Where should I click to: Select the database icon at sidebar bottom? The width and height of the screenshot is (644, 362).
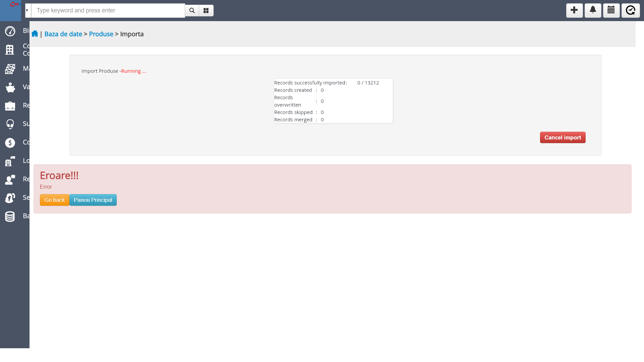[10, 216]
